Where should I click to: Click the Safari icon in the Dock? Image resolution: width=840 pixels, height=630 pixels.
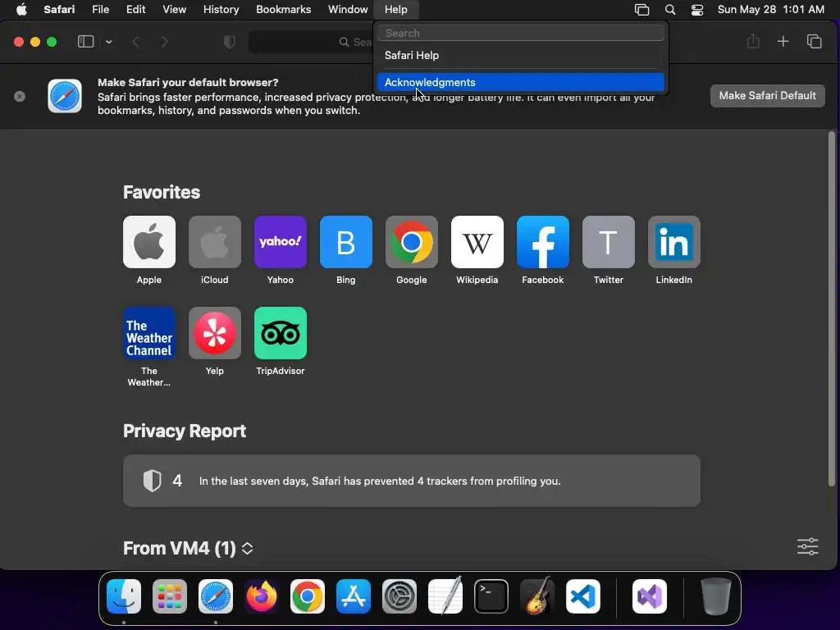tap(216, 596)
